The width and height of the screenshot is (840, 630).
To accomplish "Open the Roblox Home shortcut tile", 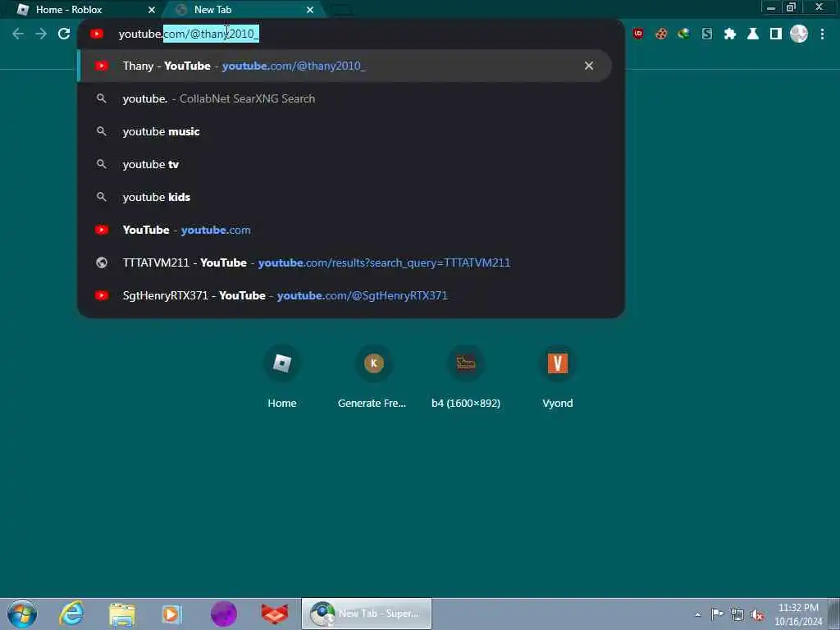I will (x=282, y=377).
